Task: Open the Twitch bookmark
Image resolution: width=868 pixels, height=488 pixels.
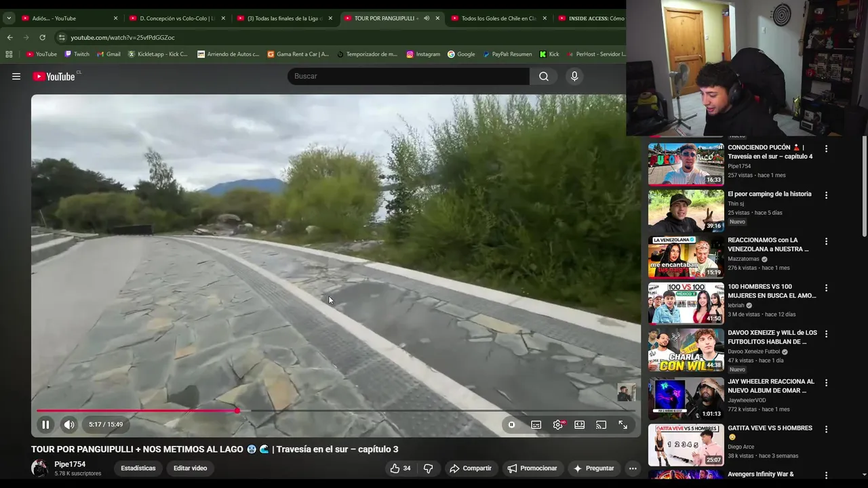Action: (x=77, y=54)
